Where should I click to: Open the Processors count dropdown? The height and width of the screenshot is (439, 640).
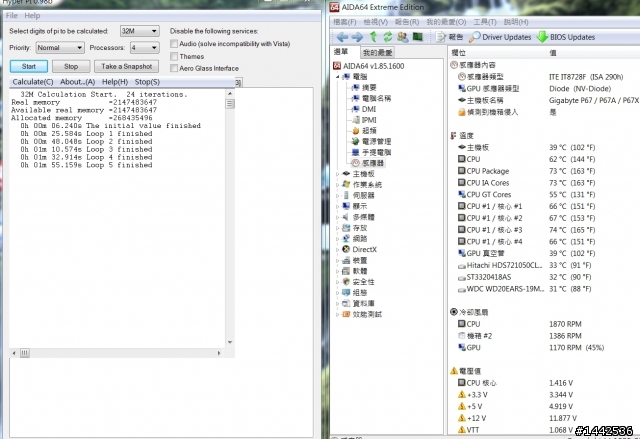click(x=144, y=48)
